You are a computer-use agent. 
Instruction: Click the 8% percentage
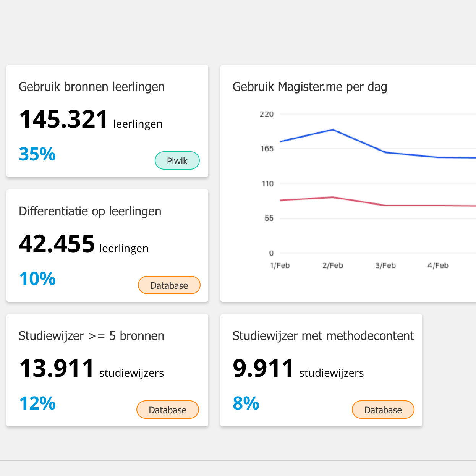point(246,403)
